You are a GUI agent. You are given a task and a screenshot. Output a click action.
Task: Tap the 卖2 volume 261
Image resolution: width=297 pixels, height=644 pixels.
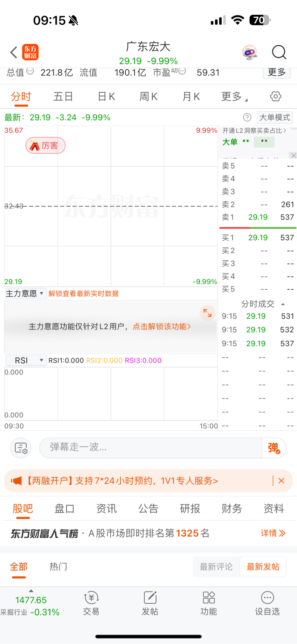tap(287, 205)
